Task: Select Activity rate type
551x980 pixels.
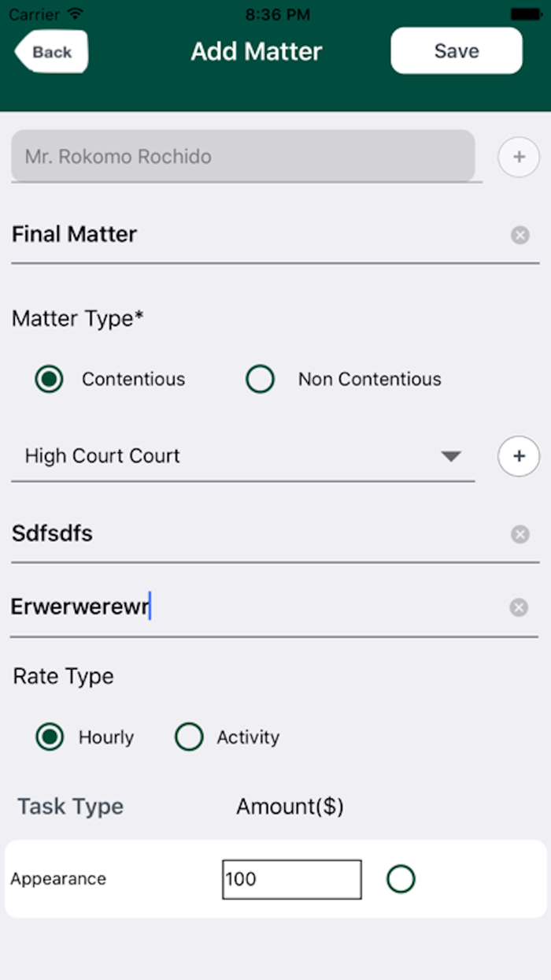Action: tap(189, 737)
